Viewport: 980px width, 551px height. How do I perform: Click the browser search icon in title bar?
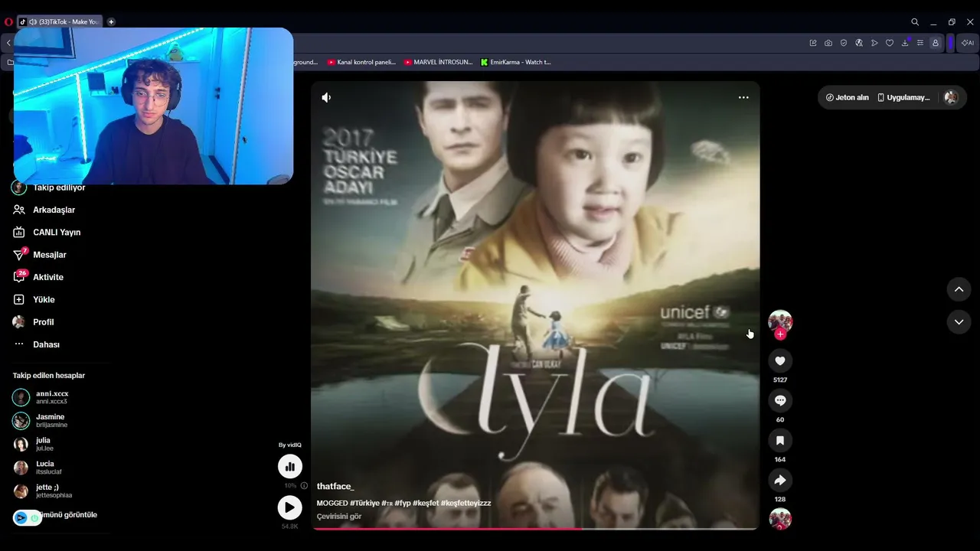coord(915,22)
